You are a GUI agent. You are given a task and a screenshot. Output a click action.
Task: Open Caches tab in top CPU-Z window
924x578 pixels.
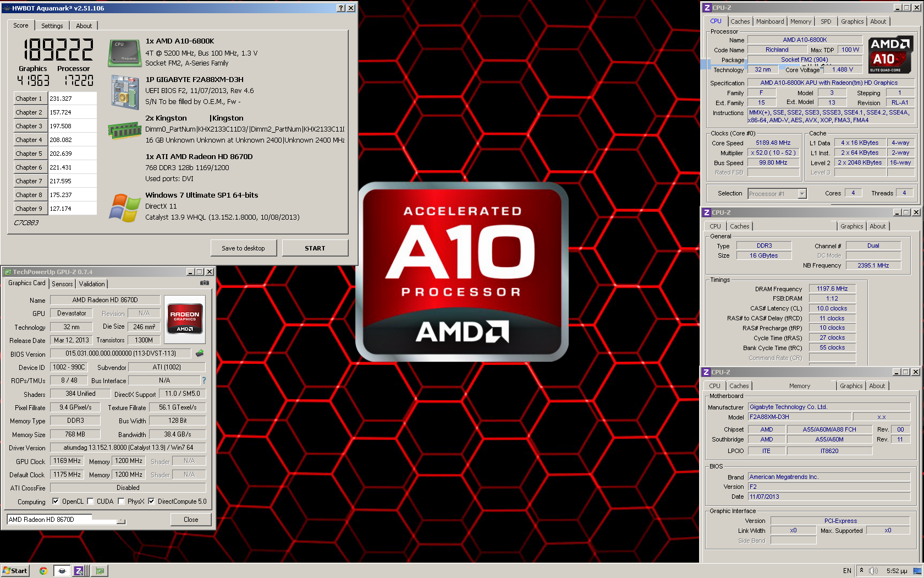740,21
